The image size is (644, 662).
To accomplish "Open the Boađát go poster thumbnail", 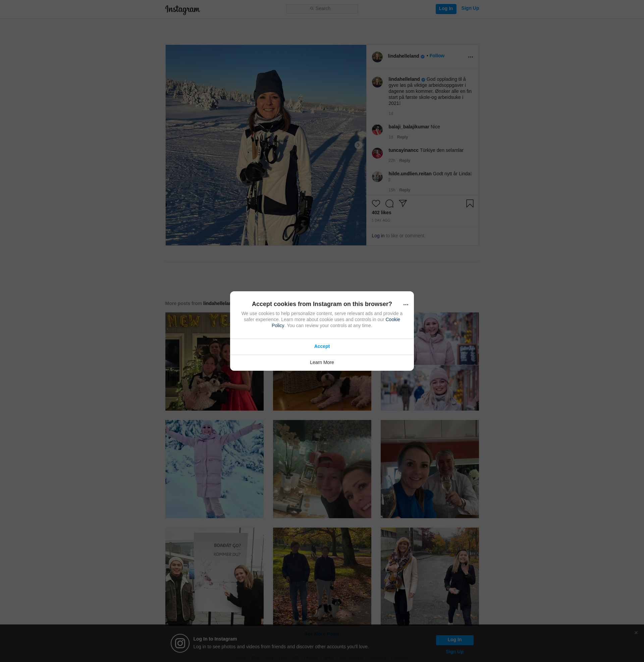I will tap(214, 577).
